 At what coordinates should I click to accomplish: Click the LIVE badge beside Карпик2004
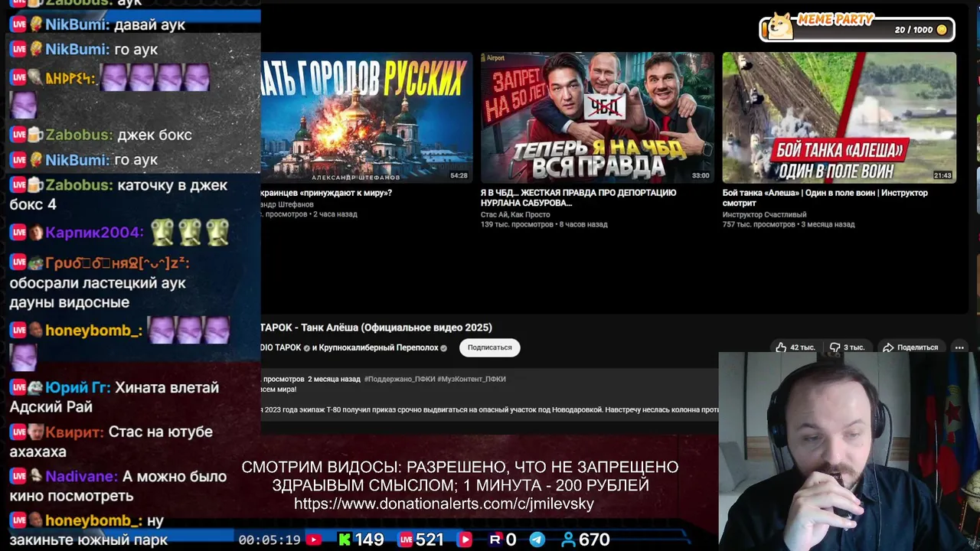18,233
